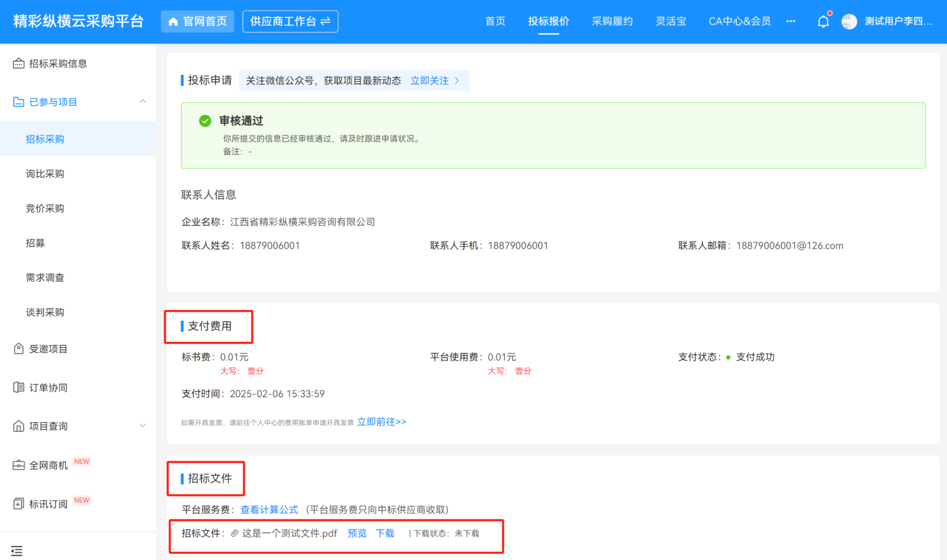Click the 全网商机 briefcase icon
This screenshot has height=560, width=947.
[18, 465]
